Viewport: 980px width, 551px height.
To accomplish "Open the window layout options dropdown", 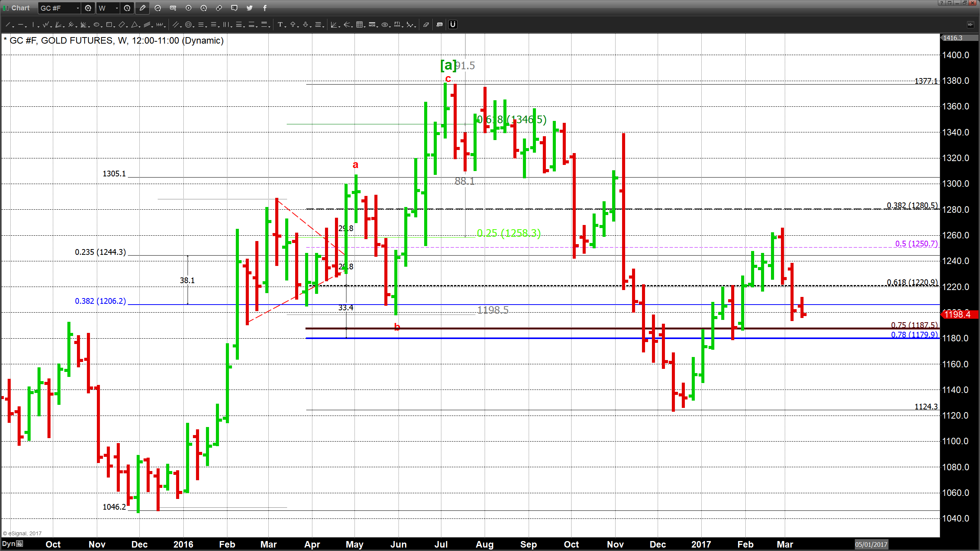I will [x=949, y=3].
